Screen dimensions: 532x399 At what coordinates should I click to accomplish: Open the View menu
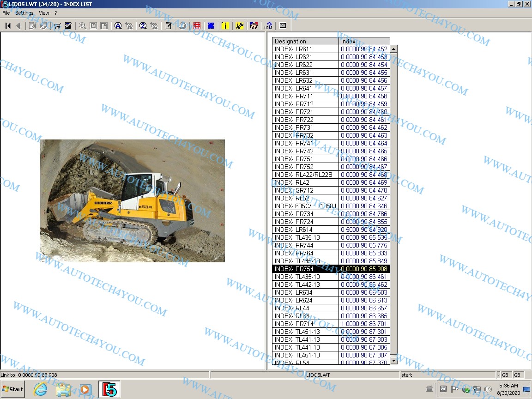click(44, 13)
